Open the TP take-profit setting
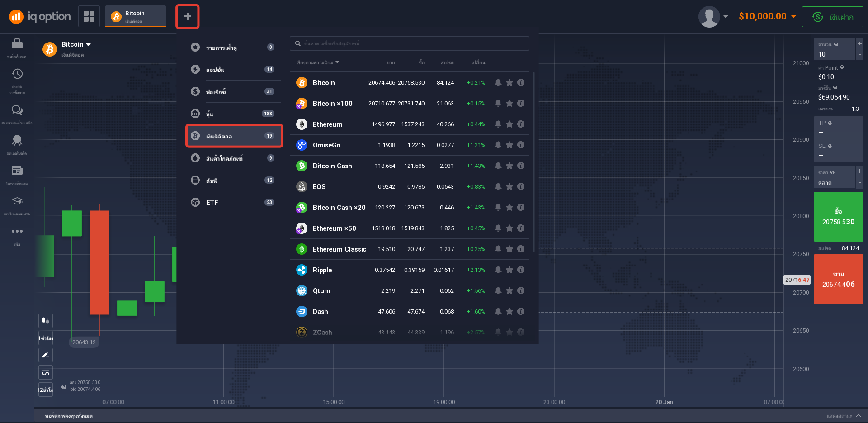Screen dimensions: 868x423 pos(839,128)
